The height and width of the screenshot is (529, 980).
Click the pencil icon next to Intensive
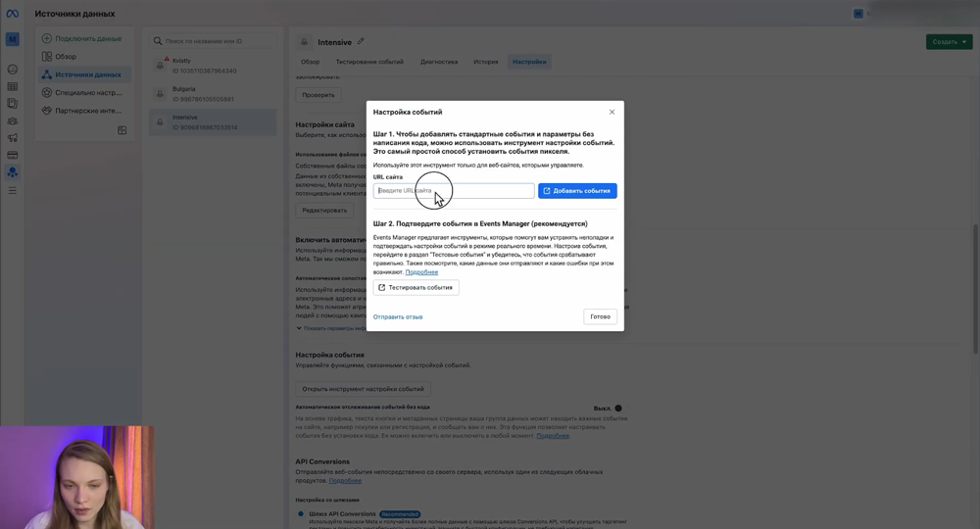point(361,42)
